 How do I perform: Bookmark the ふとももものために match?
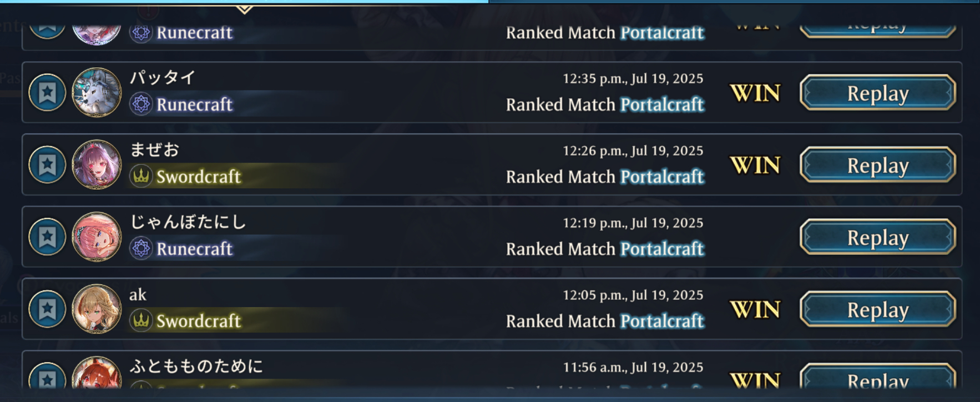pyautogui.click(x=47, y=377)
